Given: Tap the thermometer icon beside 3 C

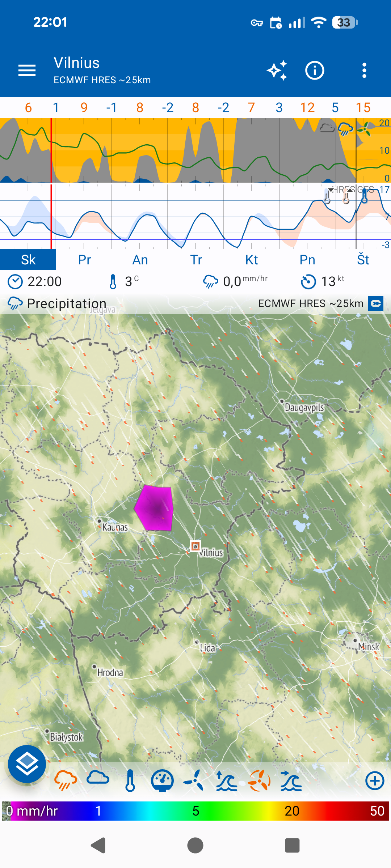Looking at the screenshot, I should tap(113, 282).
